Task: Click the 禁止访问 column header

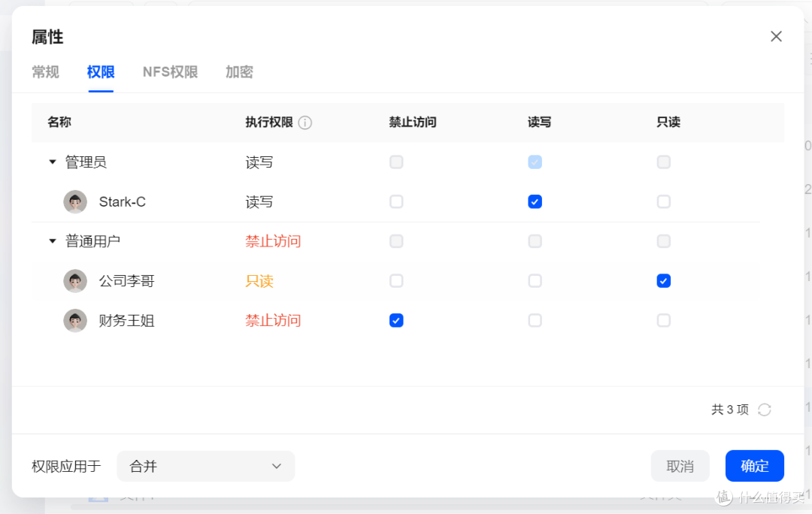Action: pos(413,122)
